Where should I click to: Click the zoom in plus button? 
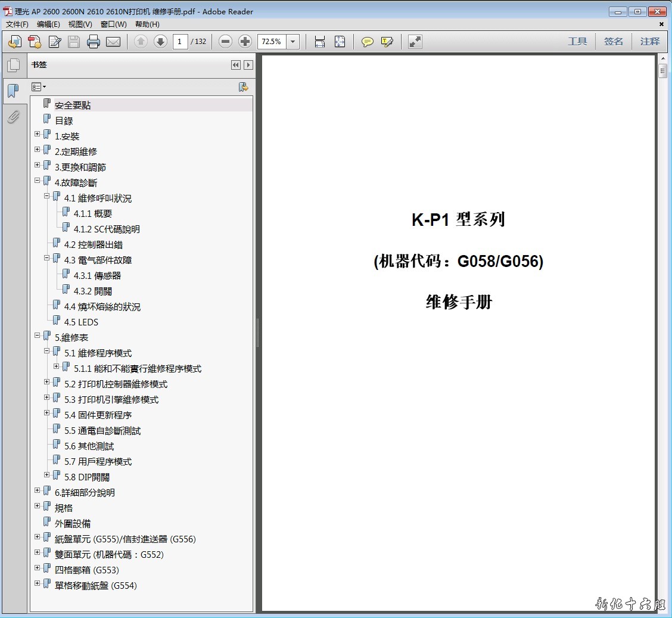[x=245, y=42]
